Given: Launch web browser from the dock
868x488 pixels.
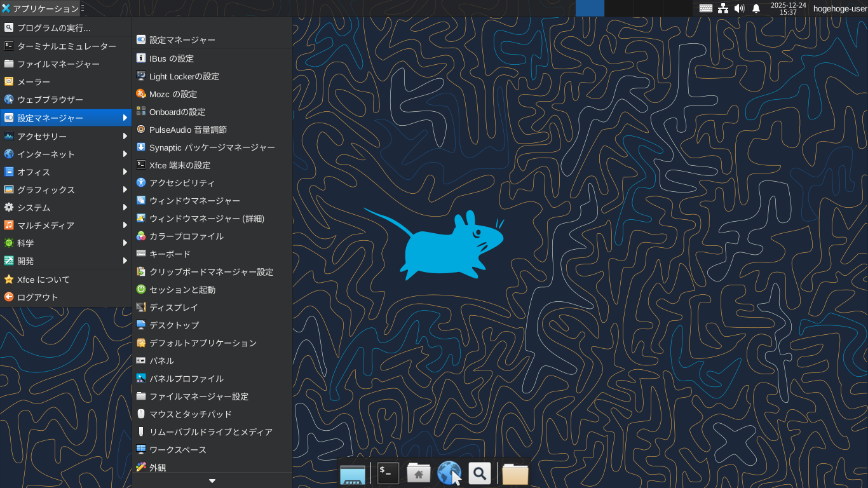Looking at the screenshot, I should click(449, 473).
